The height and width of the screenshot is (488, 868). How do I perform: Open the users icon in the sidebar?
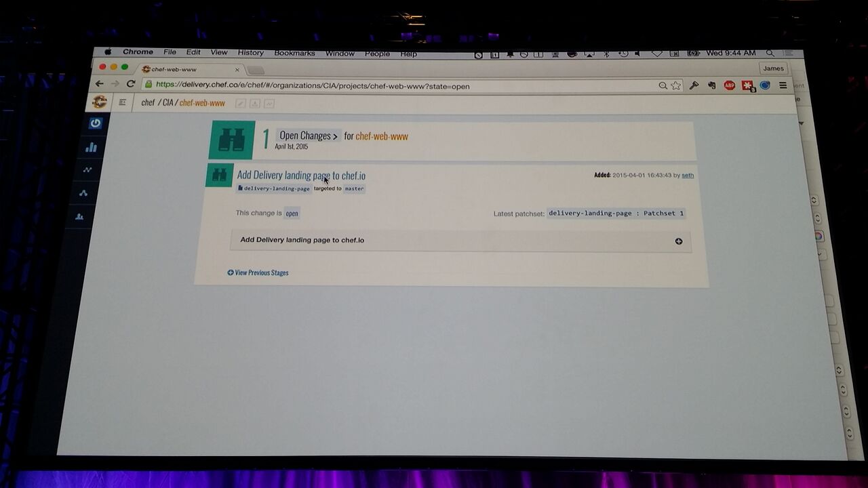click(x=80, y=217)
